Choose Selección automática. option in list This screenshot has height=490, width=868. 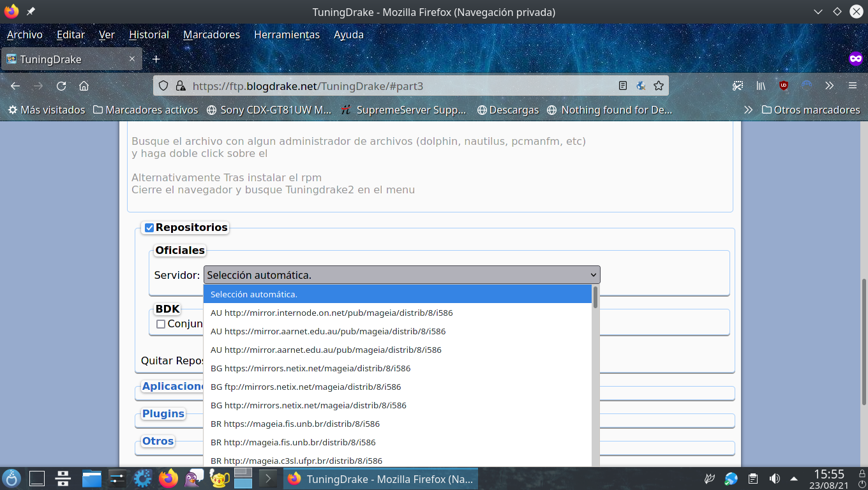click(x=398, y=294)
